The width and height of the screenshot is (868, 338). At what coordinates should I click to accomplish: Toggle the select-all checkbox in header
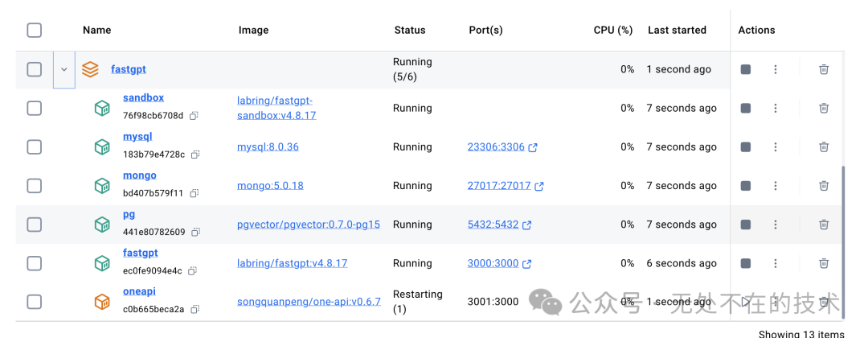35,30
